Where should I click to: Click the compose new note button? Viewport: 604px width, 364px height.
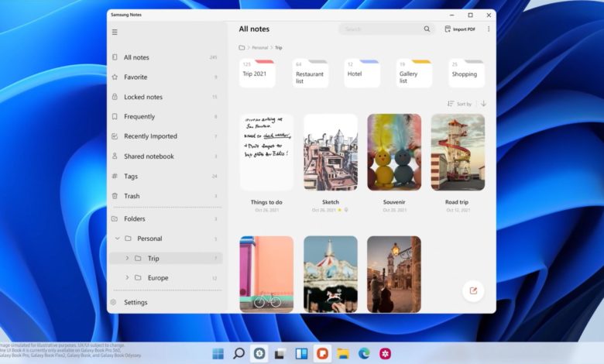[x=472, y=291]
